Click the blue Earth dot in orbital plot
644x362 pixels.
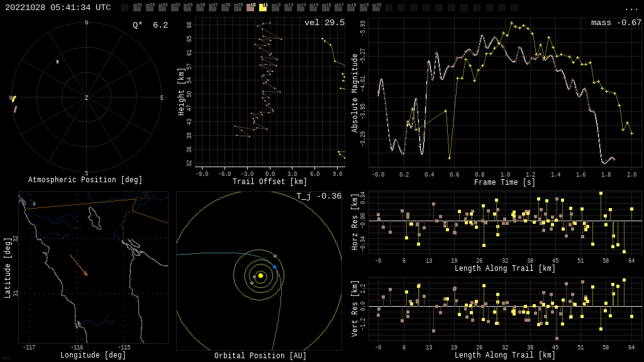pos(274,267)
